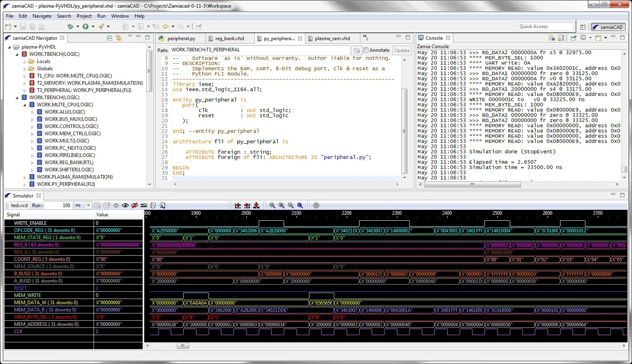
Task: Click the Pin Console icon
Action: point(573,38)
